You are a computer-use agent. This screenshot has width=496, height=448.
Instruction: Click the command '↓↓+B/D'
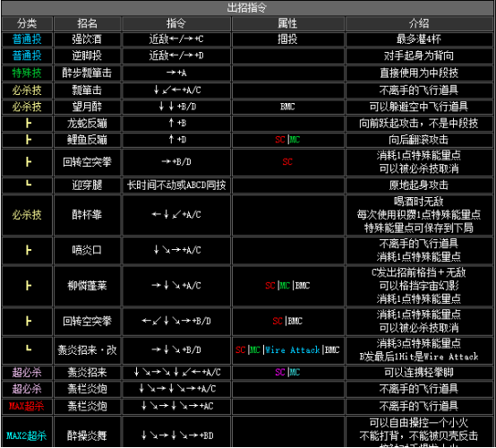(177, 107)
